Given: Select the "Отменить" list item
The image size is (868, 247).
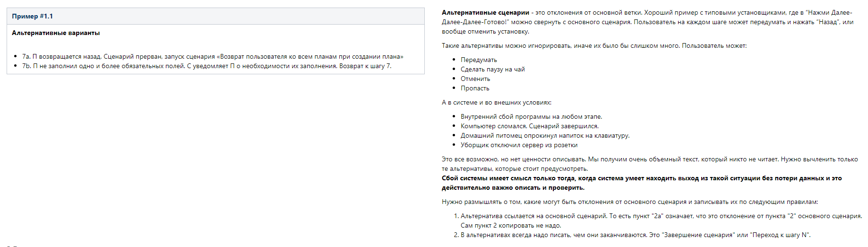Looking at the screenshot, I should [475, 79].
